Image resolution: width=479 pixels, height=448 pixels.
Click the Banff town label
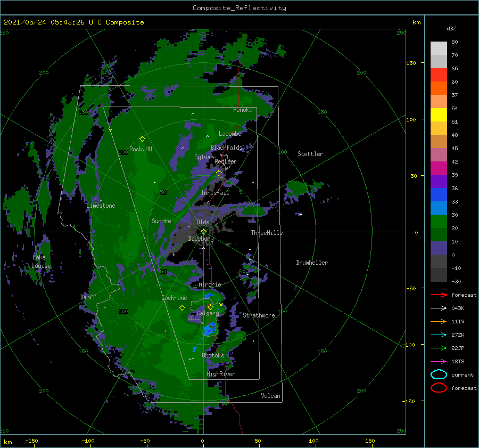click(88, 297)
